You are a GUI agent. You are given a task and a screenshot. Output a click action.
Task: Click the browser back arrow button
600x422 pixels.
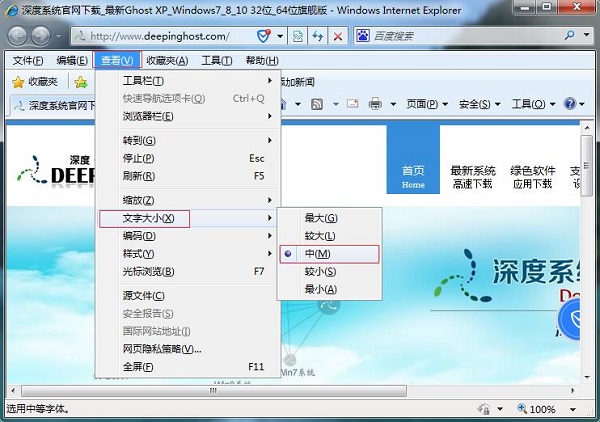pos(18,36)
